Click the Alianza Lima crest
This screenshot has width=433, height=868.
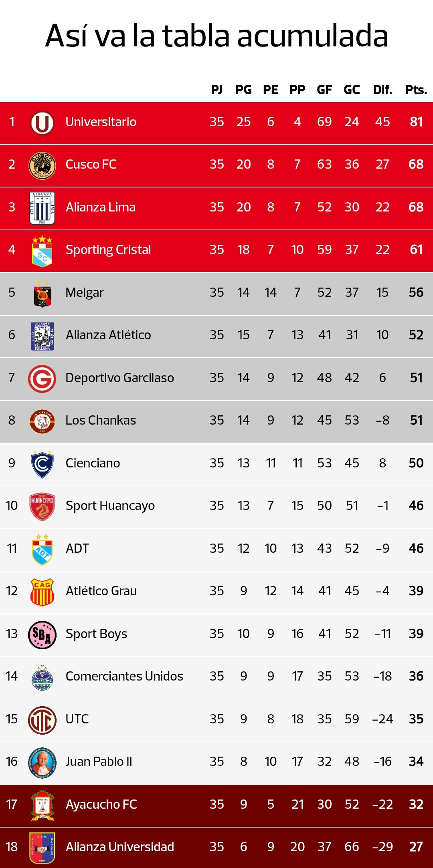[42, 208]
